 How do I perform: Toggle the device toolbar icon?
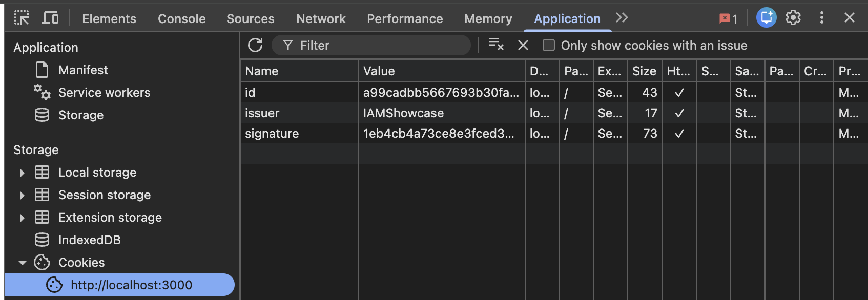tap(50, 18)
